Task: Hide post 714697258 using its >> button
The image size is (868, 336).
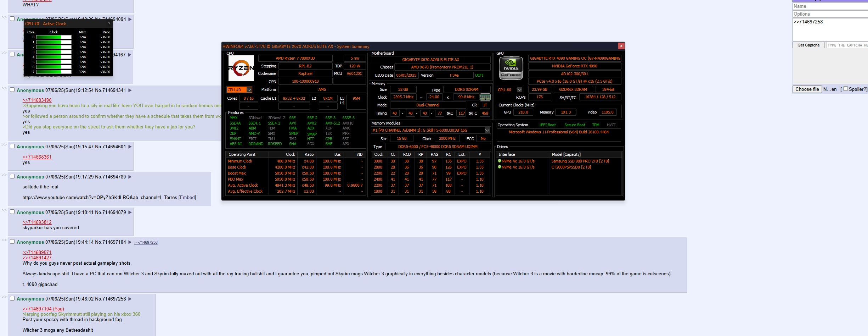Action: click(x=4, y=297)
